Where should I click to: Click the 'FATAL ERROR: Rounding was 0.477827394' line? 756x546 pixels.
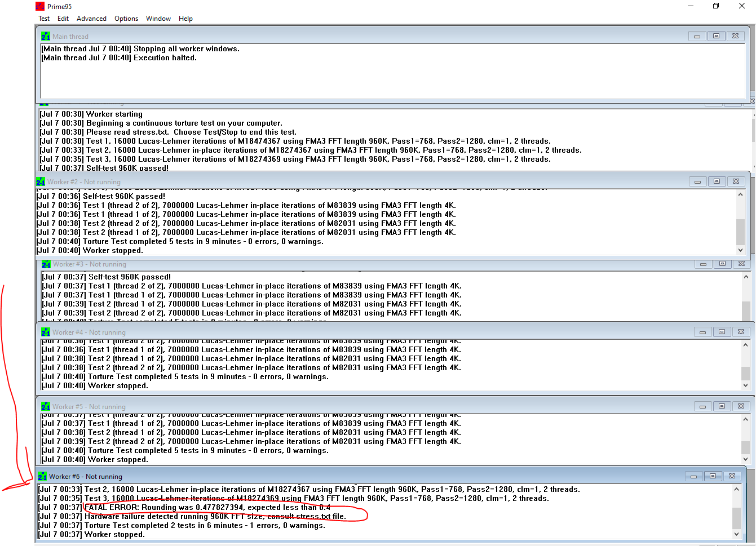pos(184,508)
